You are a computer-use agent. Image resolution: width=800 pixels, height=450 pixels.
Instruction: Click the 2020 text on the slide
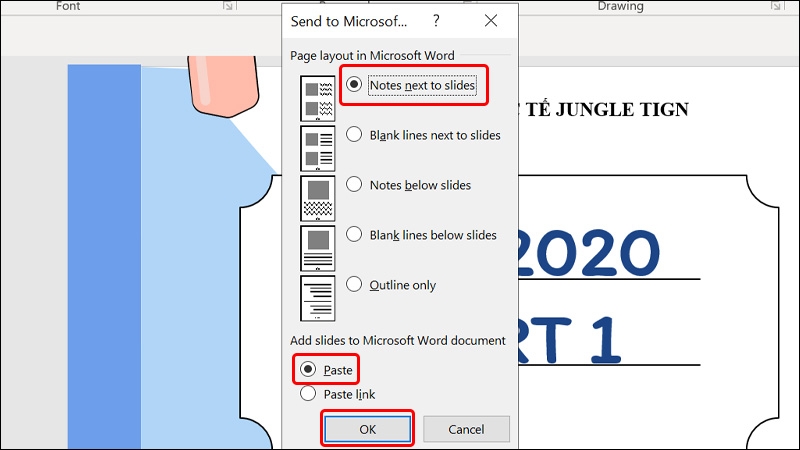589,253
